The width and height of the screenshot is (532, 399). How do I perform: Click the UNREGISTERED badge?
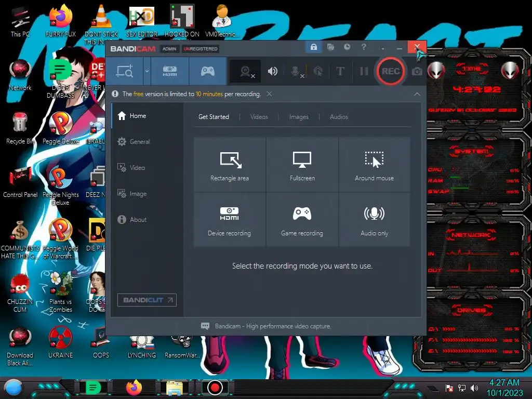(x=201, y=49)
